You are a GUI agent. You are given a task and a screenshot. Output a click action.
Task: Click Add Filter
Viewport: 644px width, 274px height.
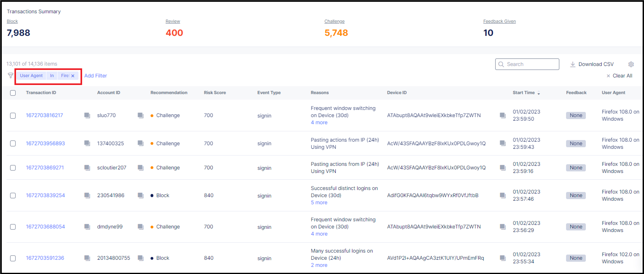(96, 75)
